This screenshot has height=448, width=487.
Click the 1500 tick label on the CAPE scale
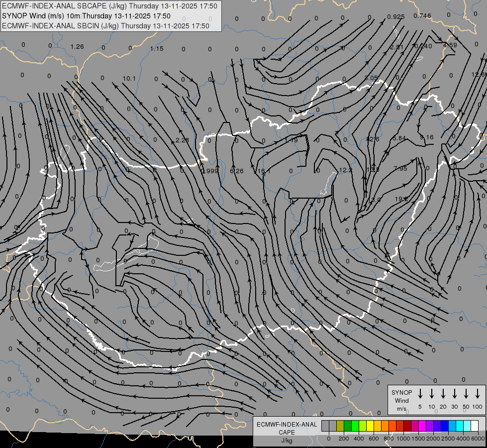click(x=418, y=439)
